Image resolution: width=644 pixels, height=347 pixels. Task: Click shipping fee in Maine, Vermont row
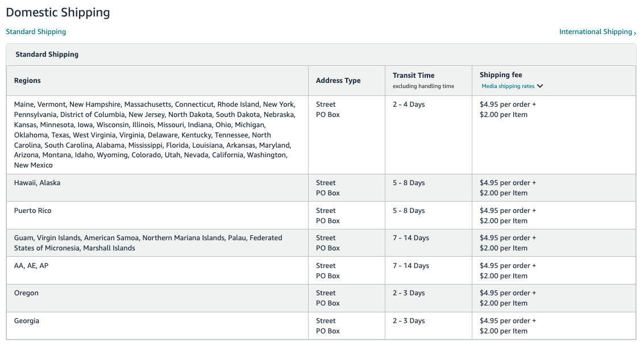[x=508, y=110]
